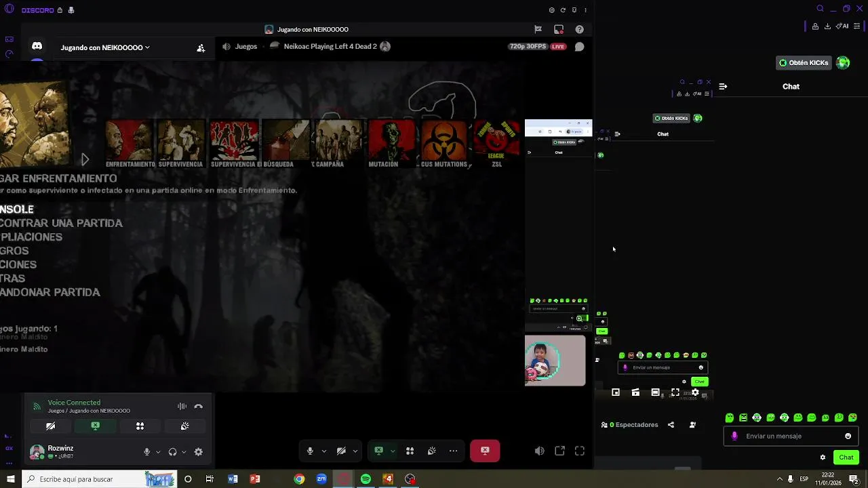This screenshot has width=868, height=488.
Task: Mute microphone in the bottom call control bar
Action: (310, 451)
